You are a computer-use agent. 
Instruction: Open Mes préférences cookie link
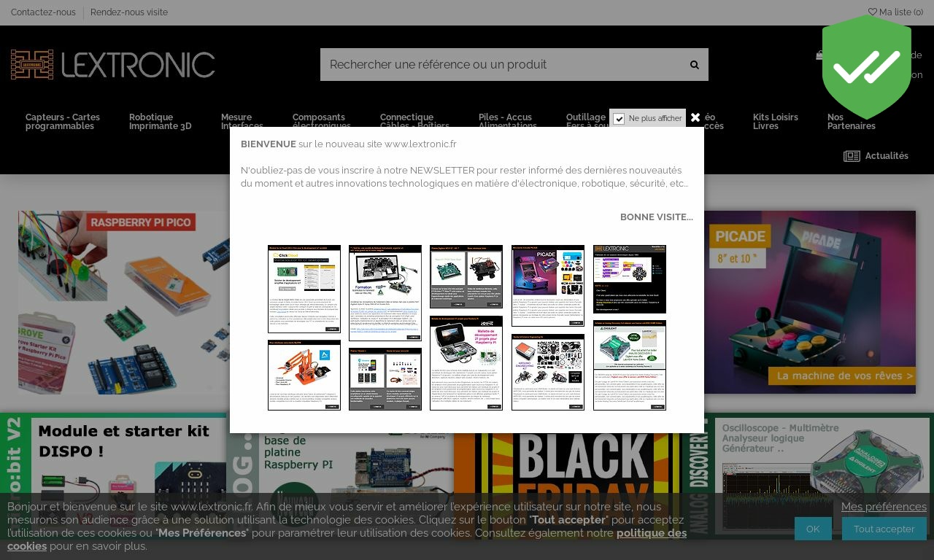coord(884,507)
